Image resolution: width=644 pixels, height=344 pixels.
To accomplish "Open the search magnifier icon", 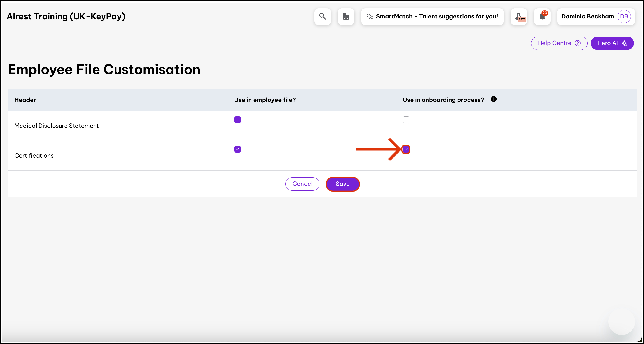I will pos(322,16).
